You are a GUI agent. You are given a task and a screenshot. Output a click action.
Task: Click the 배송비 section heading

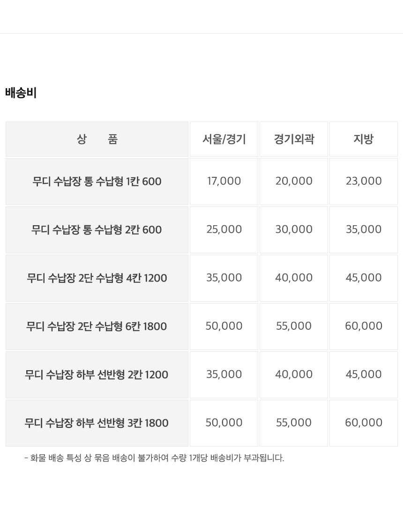[x=21, y=93]
